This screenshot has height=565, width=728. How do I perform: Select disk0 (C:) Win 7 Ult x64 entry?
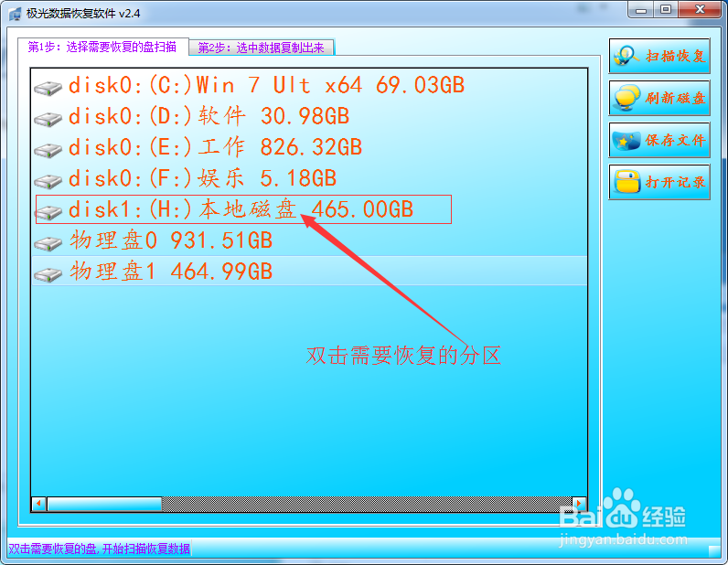click(309, 85)
